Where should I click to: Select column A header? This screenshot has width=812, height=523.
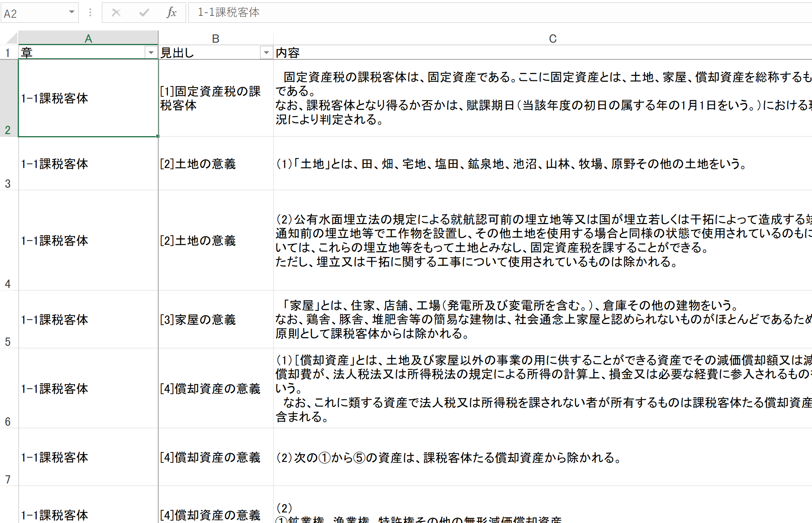click(88, 39)
